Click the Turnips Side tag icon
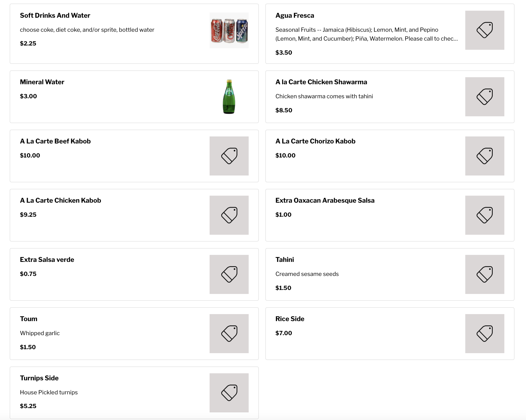 (x=229, y=393)
